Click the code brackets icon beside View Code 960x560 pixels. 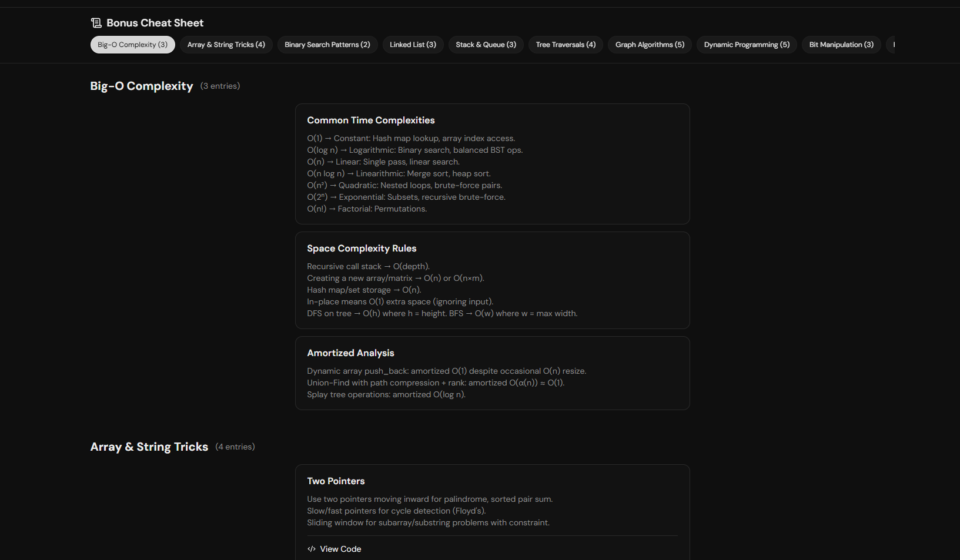(312, 549)
